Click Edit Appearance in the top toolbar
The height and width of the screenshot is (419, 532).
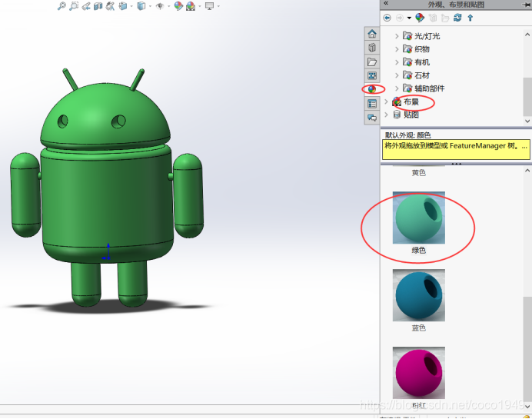(x=178, y=6)
